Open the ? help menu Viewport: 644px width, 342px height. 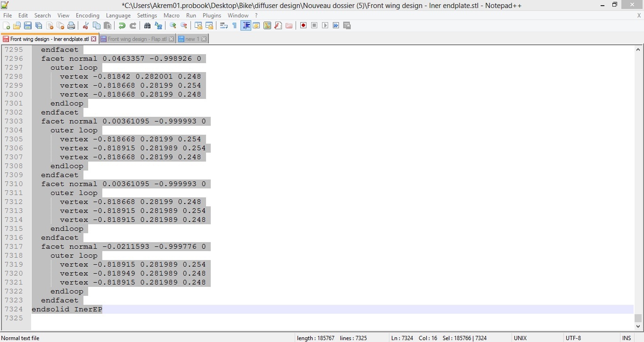coord(256,16)
